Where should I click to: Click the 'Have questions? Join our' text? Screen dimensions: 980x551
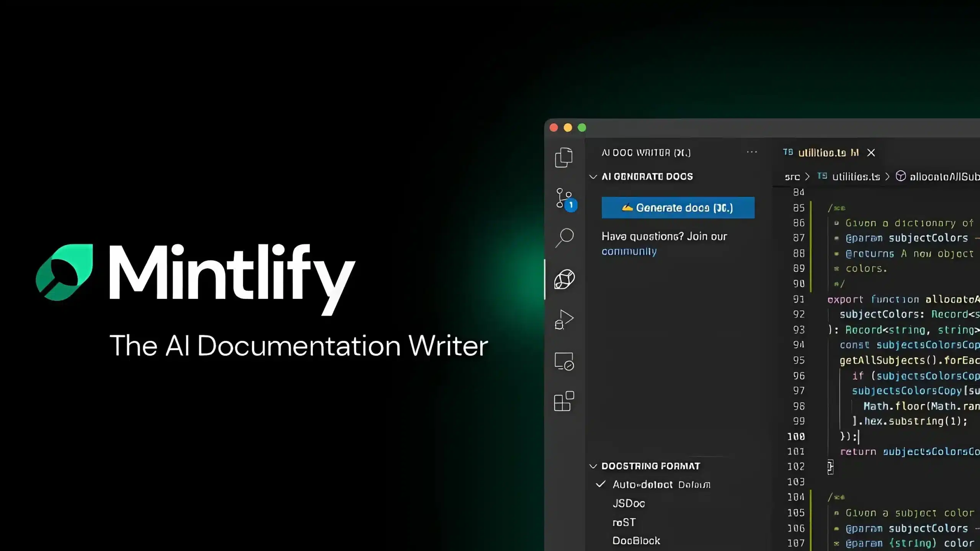(x=664, y=236)
